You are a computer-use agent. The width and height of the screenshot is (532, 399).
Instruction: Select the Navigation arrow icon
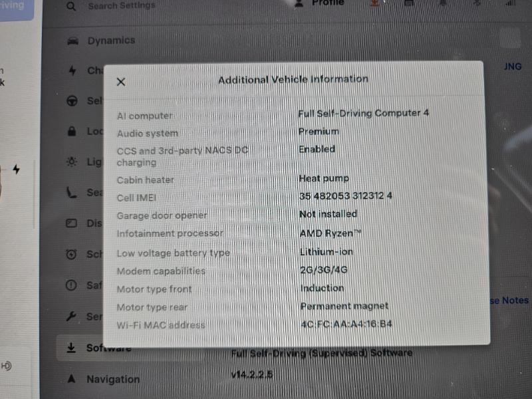71,378
